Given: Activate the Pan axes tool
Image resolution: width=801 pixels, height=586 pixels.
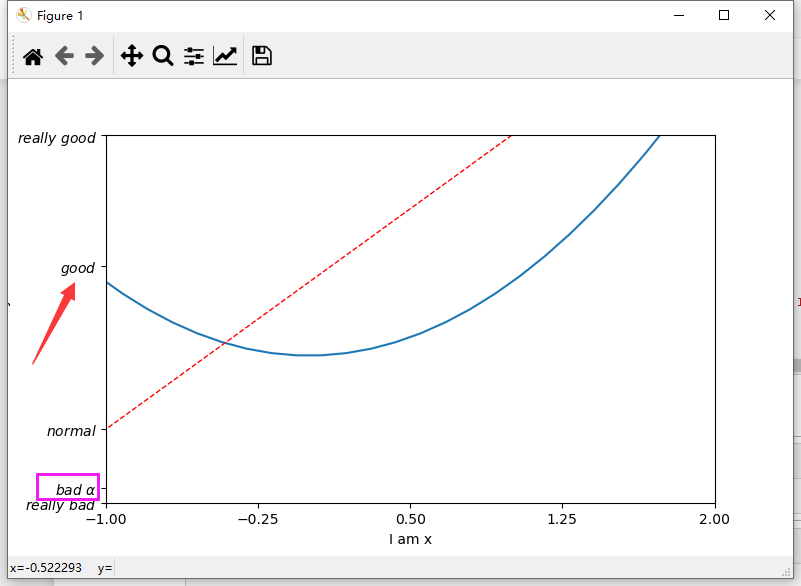Looking at the screenshot, I should [131, 56].
